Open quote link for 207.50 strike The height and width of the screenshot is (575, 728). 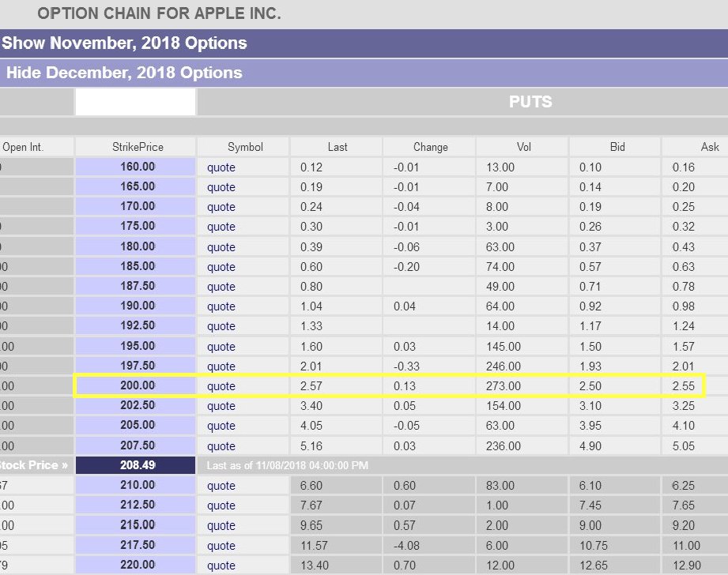(x=221, y=446)
